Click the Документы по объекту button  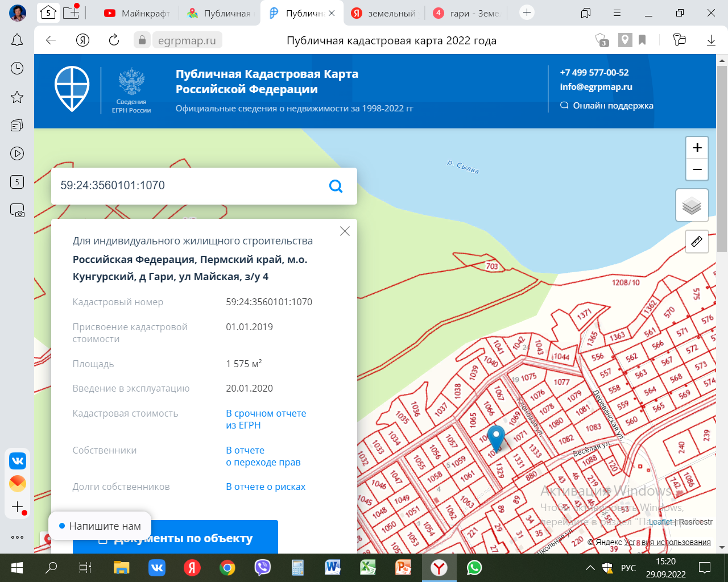pos(175,537)
